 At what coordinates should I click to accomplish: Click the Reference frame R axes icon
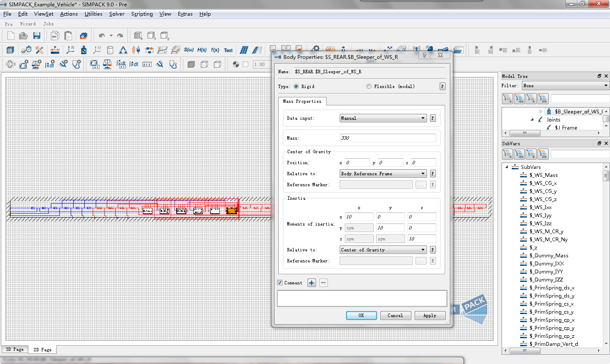(x=70, y=50)
